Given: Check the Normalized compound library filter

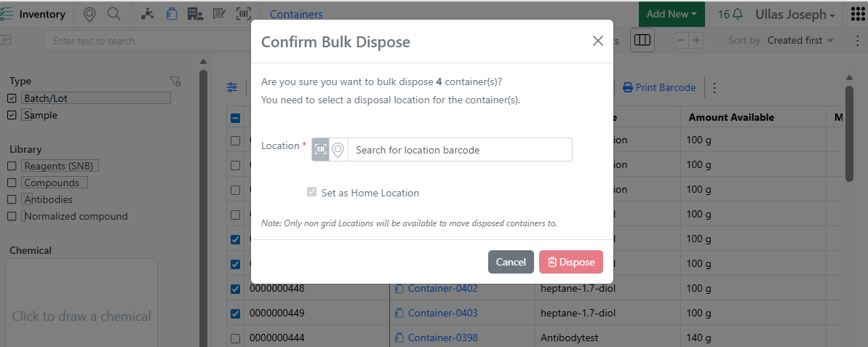Looking at the screenshot, I should pyautogui.click(x=12, y=216).
